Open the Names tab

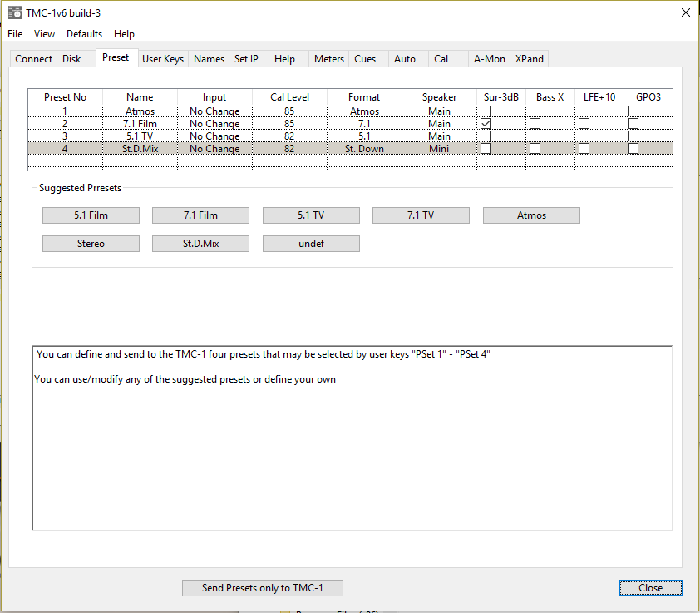209,59
